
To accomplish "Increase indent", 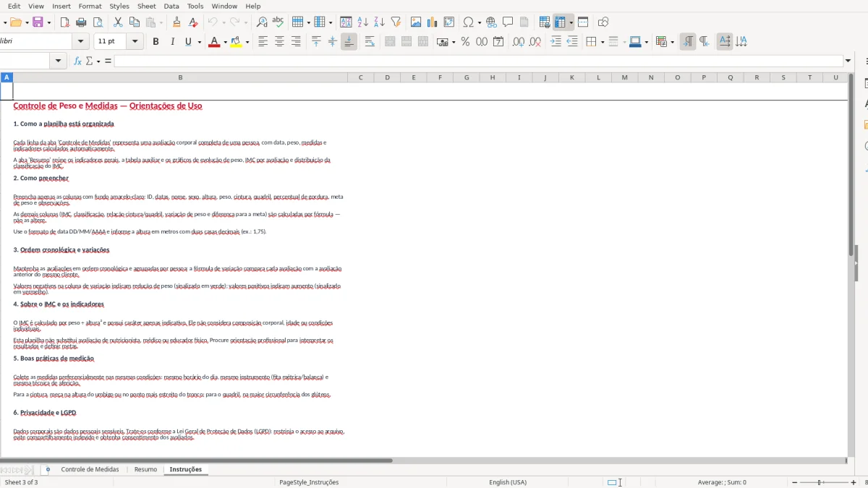I will click(556, 42).
